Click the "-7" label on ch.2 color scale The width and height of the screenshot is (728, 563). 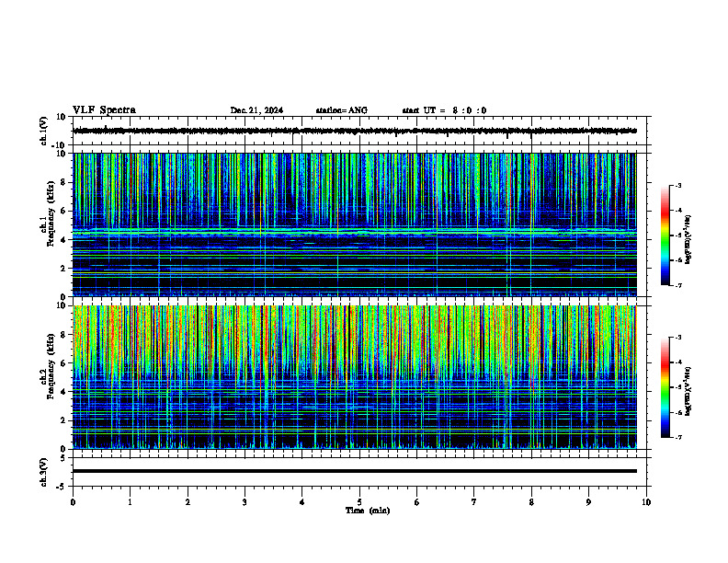coord(677,437)
